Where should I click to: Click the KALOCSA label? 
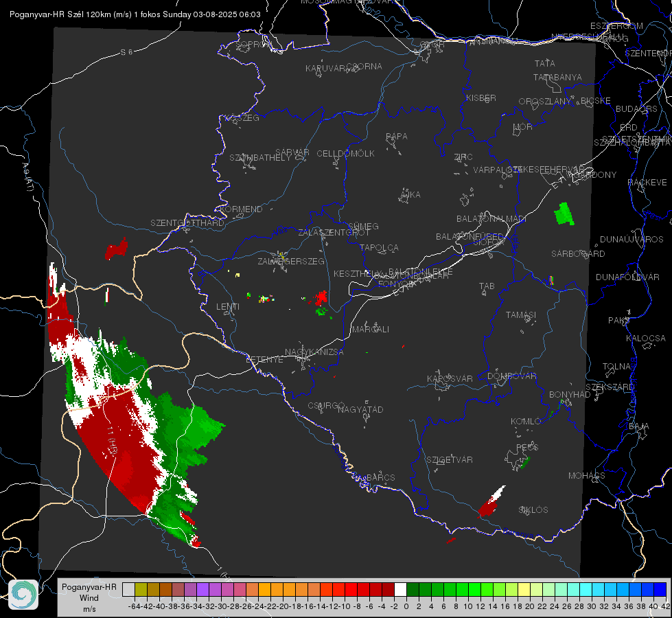point(645,338)
